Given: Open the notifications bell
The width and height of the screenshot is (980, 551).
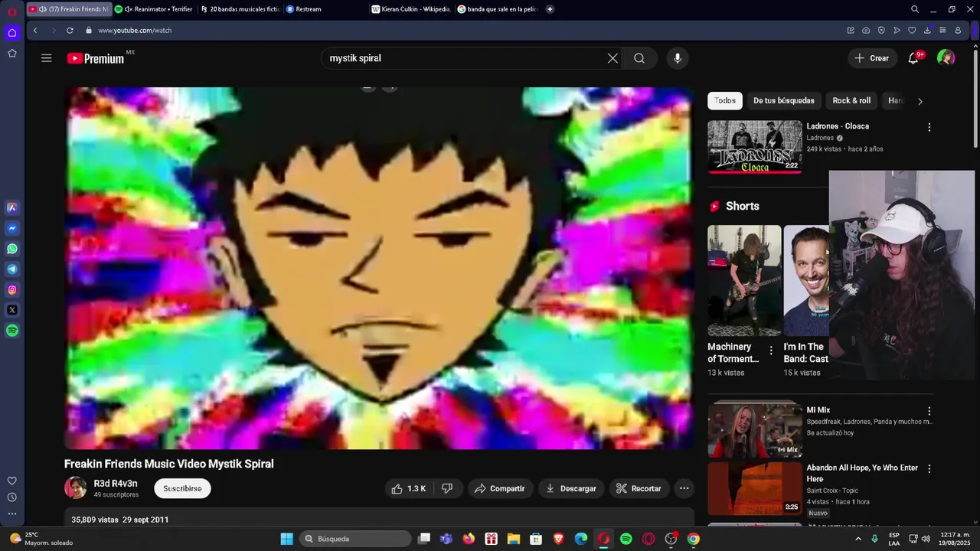Looking at the screenshot, I should 913,58.
